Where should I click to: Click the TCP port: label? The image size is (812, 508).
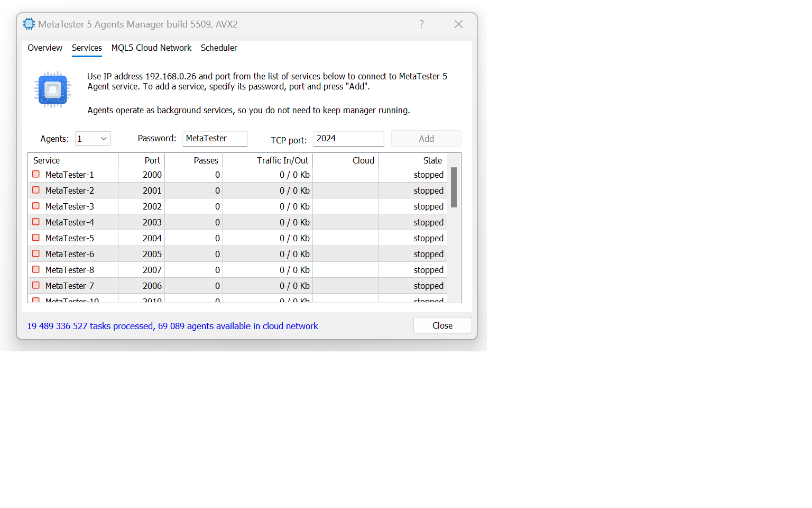(289, 140)
